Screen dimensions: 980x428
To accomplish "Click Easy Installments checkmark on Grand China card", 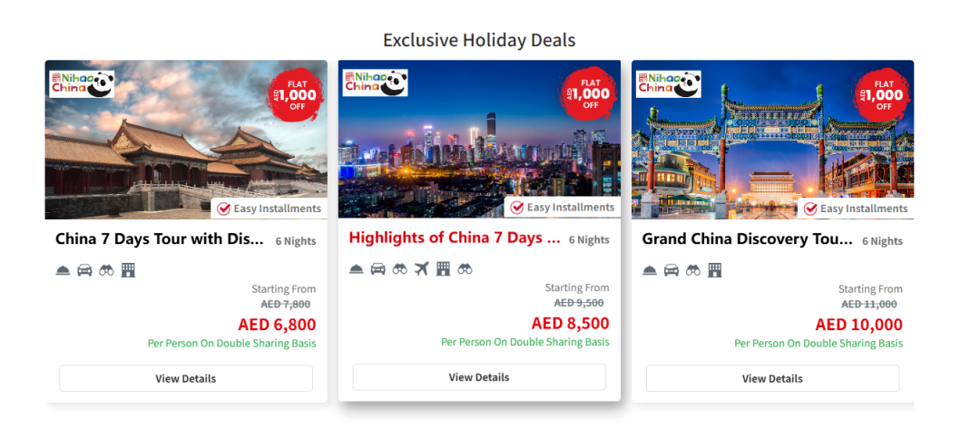I will tap(810, 209).
